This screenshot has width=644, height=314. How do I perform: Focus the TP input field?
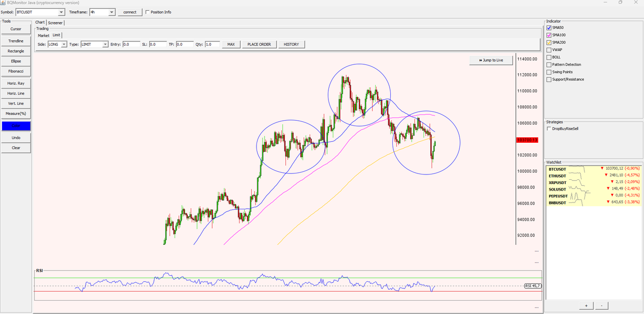(185, 45)
